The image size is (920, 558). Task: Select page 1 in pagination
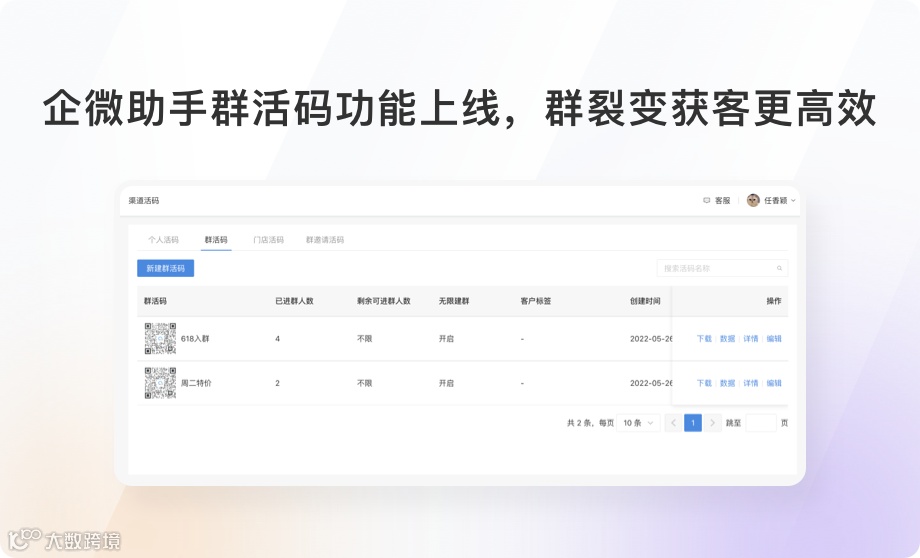(693, 423)
